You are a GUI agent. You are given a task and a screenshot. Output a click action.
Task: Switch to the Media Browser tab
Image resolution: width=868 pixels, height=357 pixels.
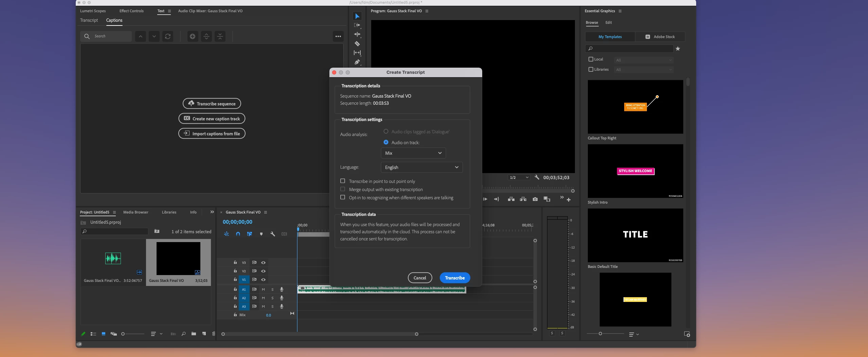click(136, 212)
